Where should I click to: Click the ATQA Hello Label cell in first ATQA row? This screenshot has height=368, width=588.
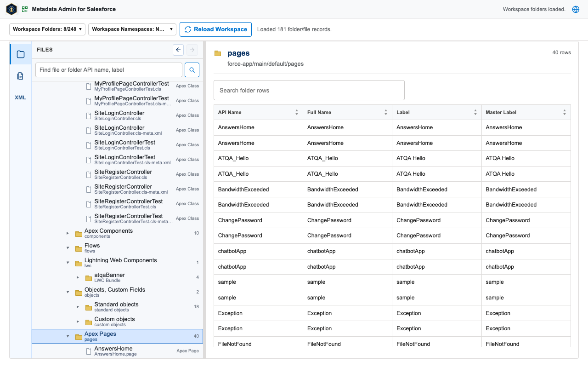click(x=437, y=158)
